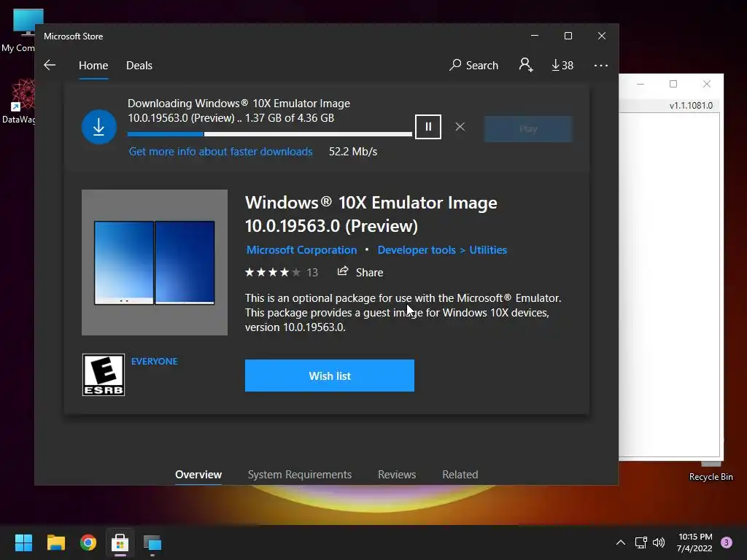Open File Explorer from the taskbar
747x560 pixels.
click(x=55, y=542)
